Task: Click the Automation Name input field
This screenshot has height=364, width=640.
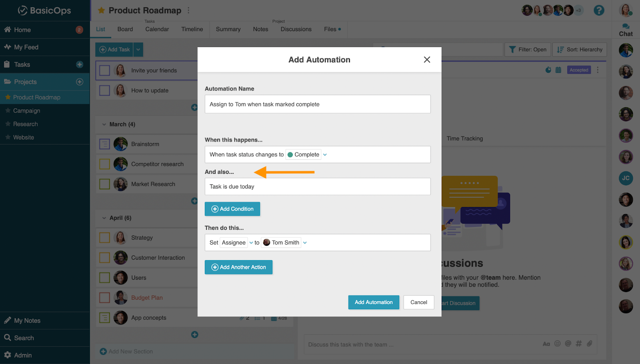Action: (317, 104)
